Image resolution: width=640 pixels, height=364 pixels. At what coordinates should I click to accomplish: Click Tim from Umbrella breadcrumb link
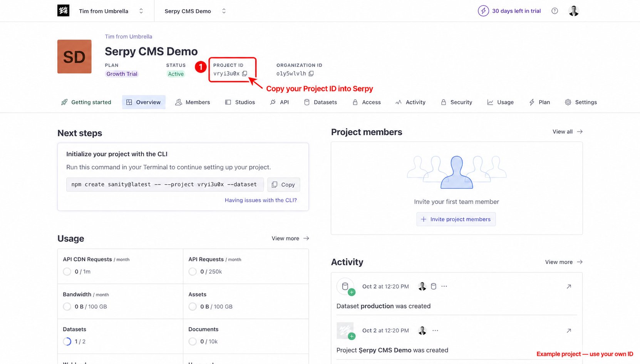(x=129, y=37)
